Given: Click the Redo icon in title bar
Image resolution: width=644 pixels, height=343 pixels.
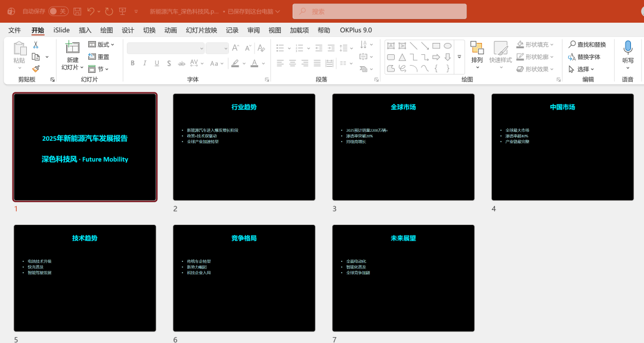Looking at the screenshot, I should coord(109,11).
